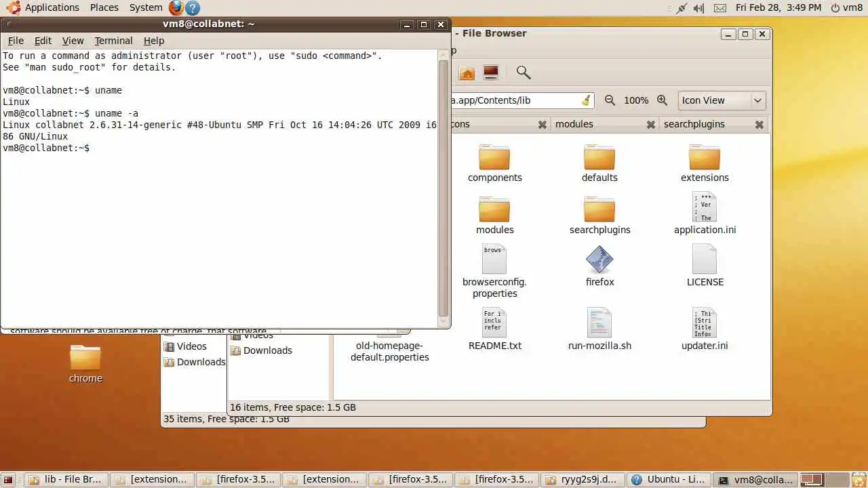
Task: Click the mail envelope indicator icon
Action: 719,8
